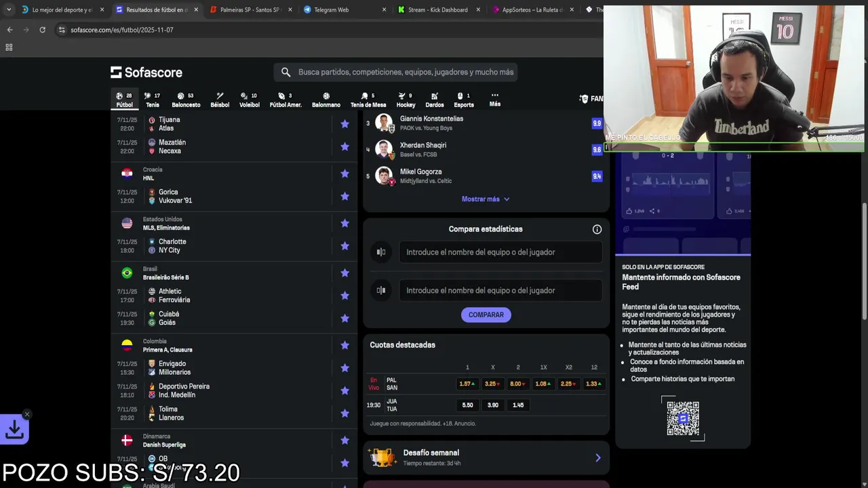This screenshot has width=868, height=488.
Task: Select the Béisbol sport tab
Action: (x=220, y=100)
